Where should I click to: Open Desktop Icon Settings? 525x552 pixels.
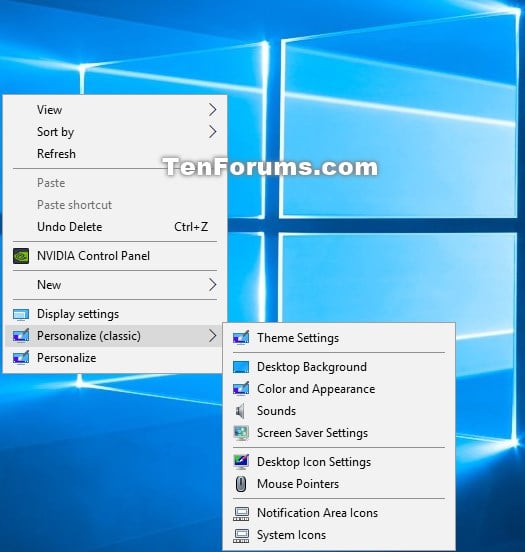pos(339,462)
